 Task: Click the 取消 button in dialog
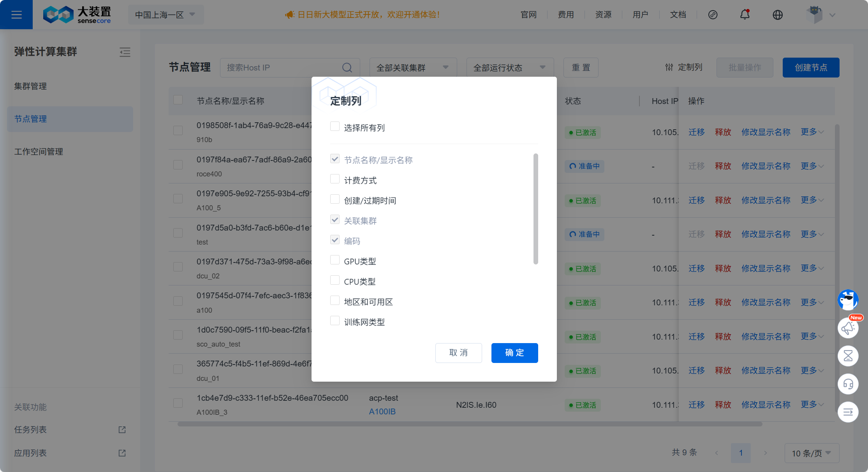458,353
